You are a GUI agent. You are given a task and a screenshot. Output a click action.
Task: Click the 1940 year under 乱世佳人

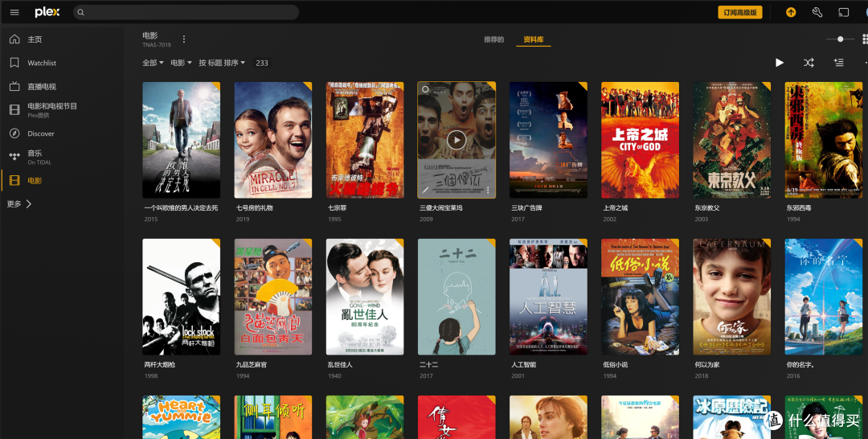tap(334, 376)
